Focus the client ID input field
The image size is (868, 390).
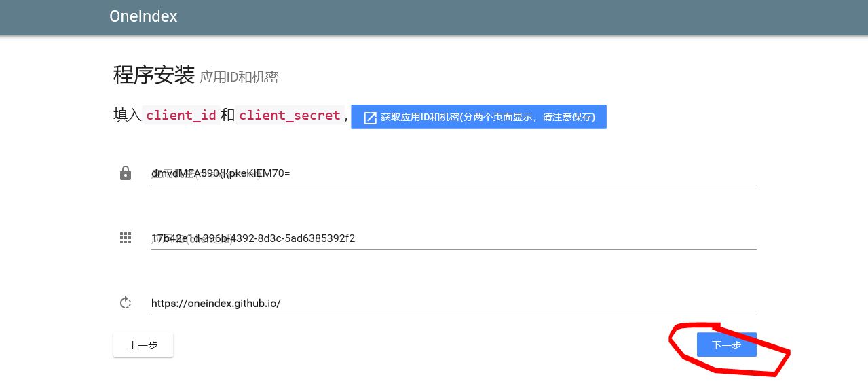coord(453,238)
